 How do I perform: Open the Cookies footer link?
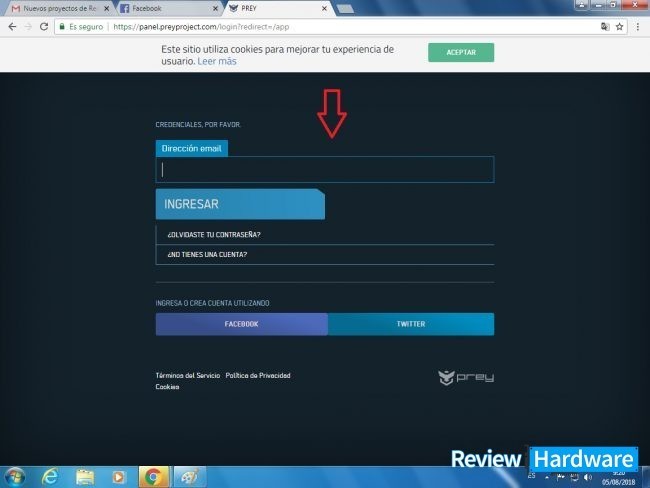[167, 387]
